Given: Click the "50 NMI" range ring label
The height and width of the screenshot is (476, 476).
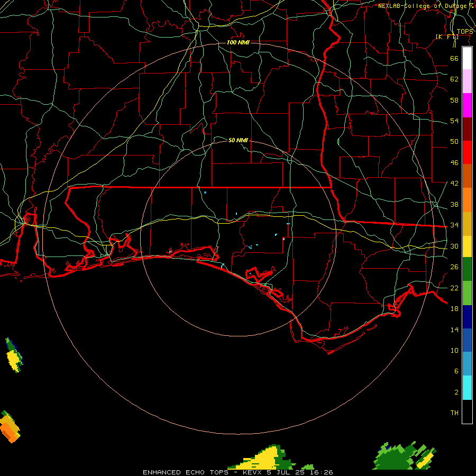Looking at the screenshot, I should [x=238, y=140].
